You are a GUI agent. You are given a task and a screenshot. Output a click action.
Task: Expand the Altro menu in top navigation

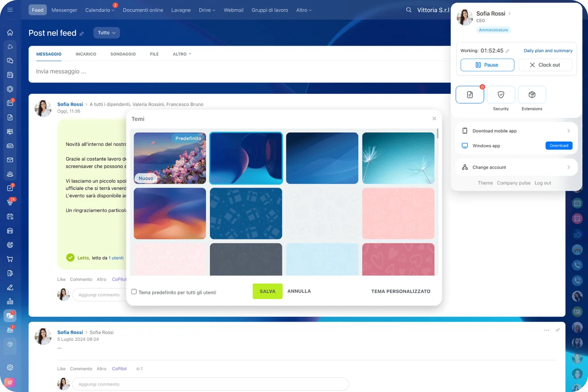point(304,10)
